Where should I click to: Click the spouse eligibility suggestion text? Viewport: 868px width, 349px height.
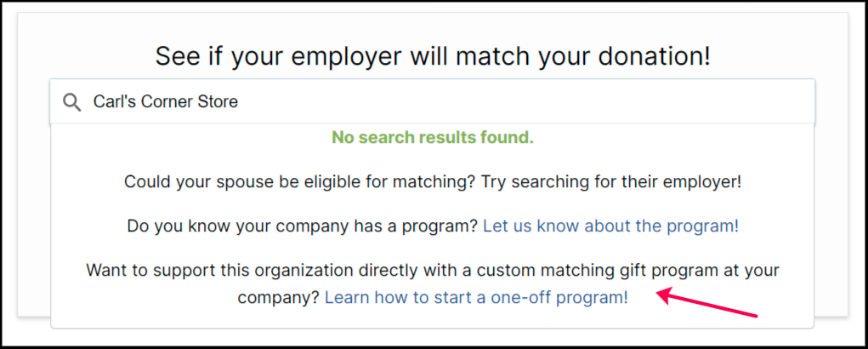(433, 181)
